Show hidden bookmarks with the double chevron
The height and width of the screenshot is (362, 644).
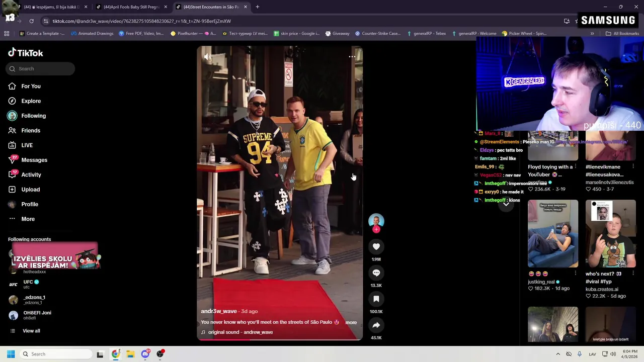(x=592, y=34)
